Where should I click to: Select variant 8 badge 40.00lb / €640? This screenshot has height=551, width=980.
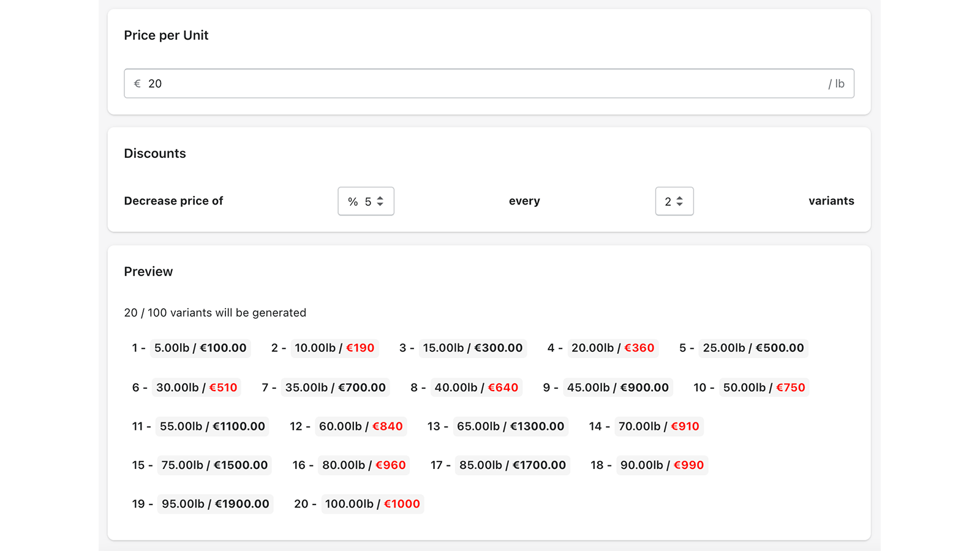coord(476,388)
